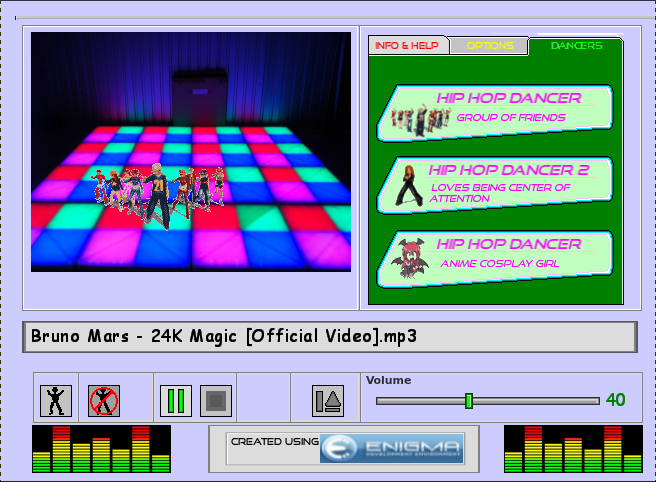Image resolution: width=656 pixels, height=482 pixels.
Task: Pause playback with the green pause button
Action: (176, 401)
